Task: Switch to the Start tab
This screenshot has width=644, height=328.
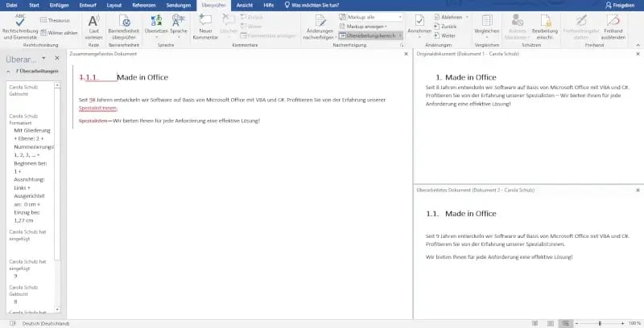Action: point(35,6)
